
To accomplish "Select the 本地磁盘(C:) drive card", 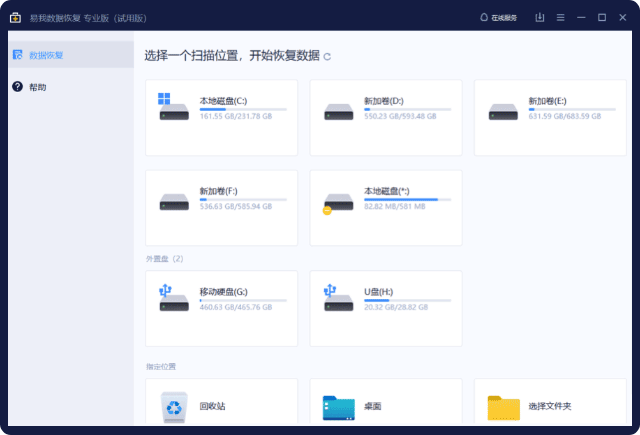I will point(221,118).
